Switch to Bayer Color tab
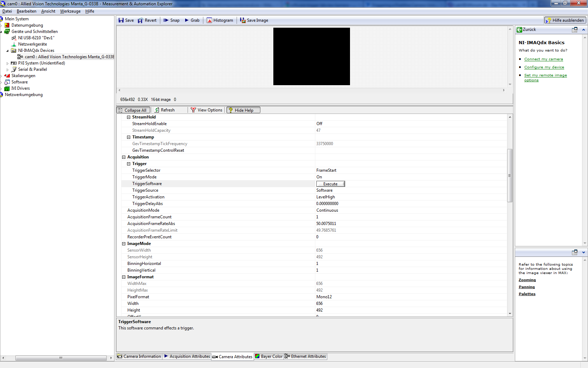588x368 pixels. tap(269, 356)
